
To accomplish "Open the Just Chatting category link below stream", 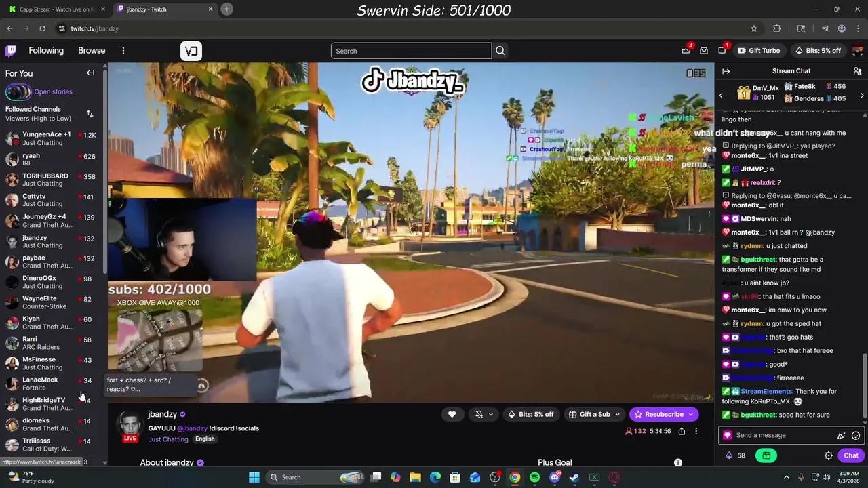I will pyautogui.click(x=168, y=439).
